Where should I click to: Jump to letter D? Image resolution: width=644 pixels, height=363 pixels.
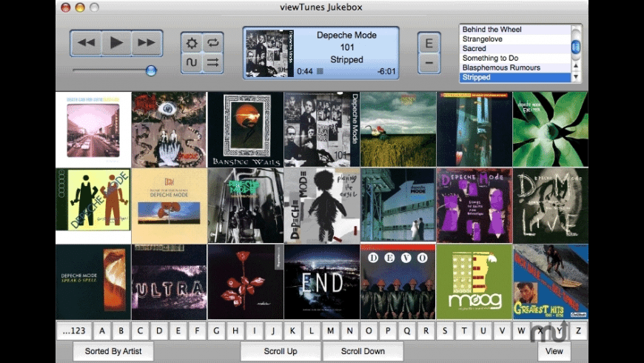(159, 331)
